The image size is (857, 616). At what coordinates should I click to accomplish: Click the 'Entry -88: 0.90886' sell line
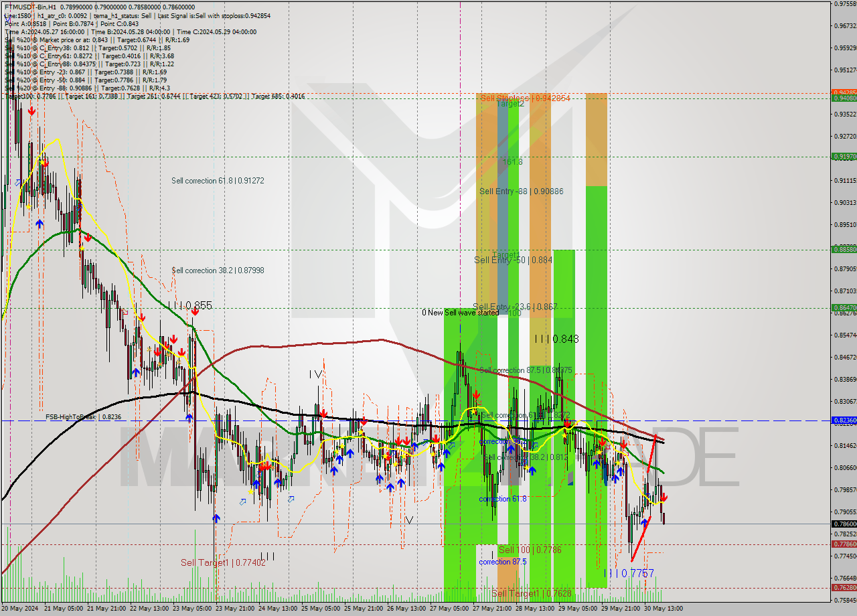pyautogui.click(x=87, y=88)
